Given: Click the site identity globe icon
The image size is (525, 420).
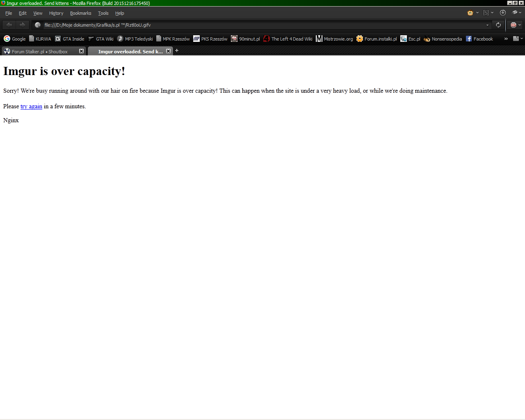Looking at the screenshot, I should [x=38, y=25].
